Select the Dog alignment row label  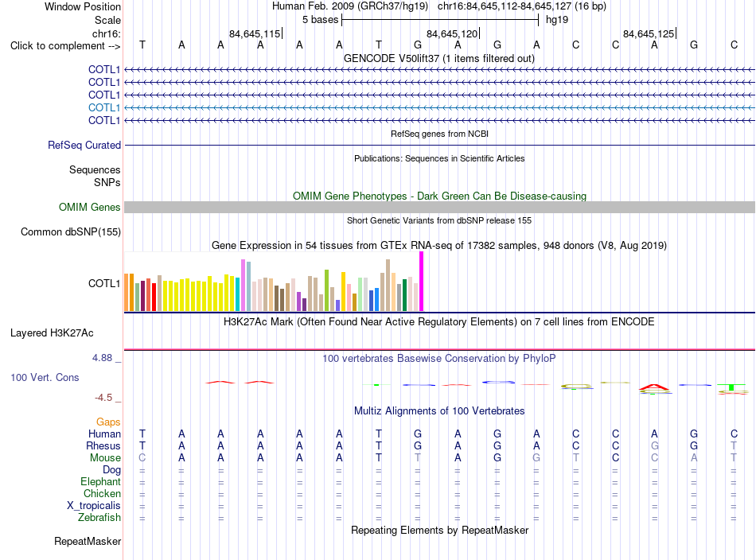[x=111, y=470]
